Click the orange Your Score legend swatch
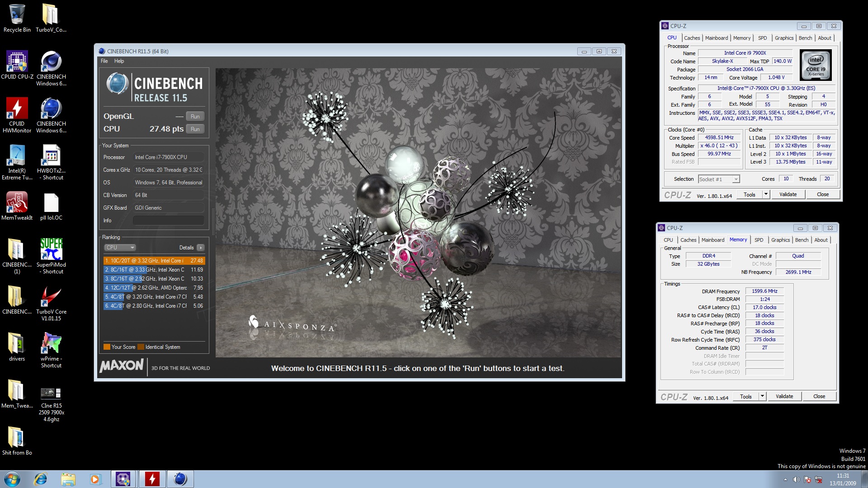This screenshot has height=488, width=868. pyautogui.click(x=107, y=347)
